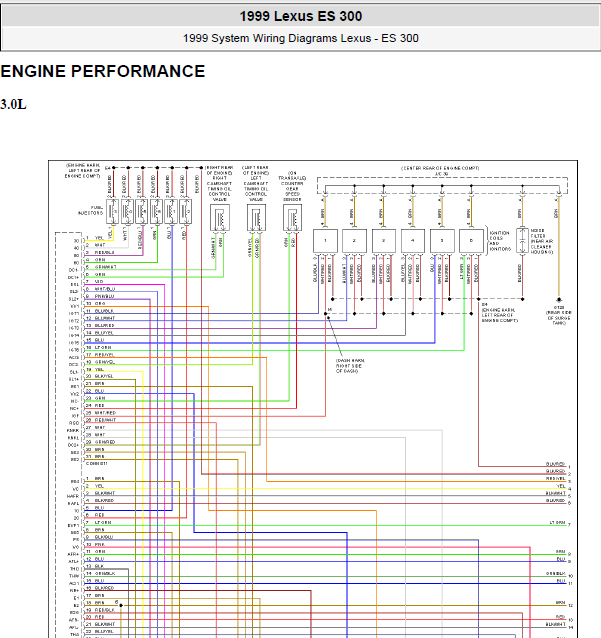The height and width of the screenshot is (638, 601).
Task: Click the '3.0L' engine size label
Action: 13,105
